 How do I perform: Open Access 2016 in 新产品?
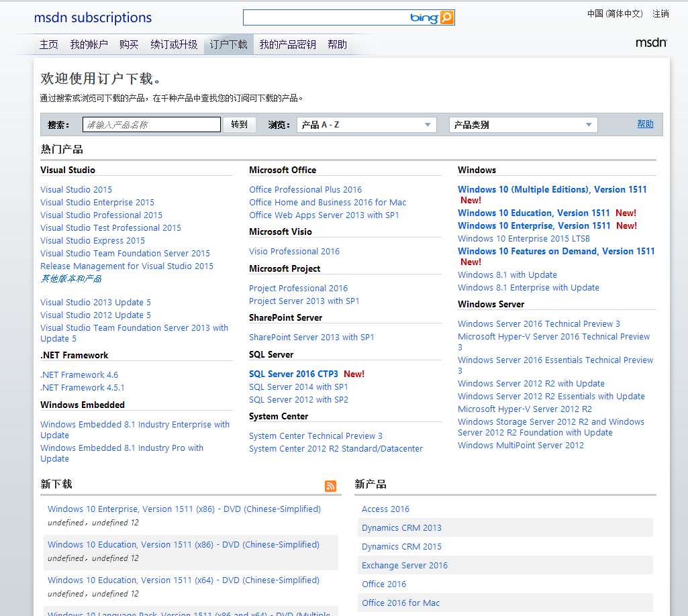(x=385, y=509)
